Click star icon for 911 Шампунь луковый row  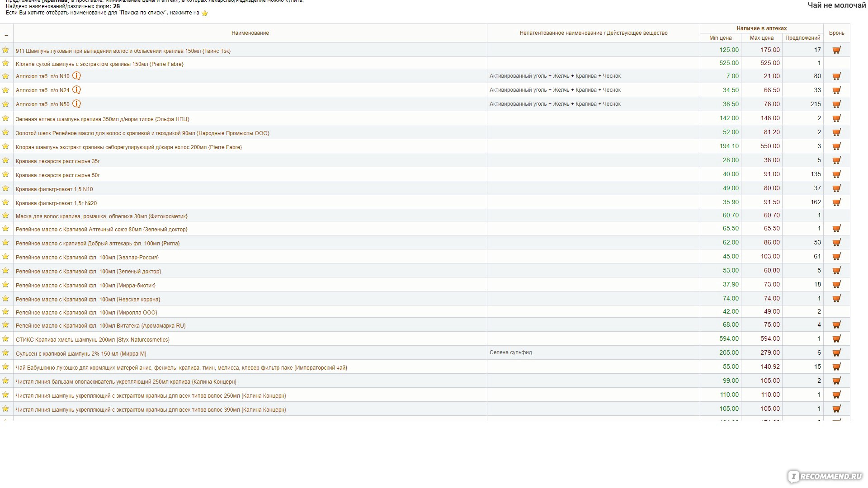[x=5, y=50]
